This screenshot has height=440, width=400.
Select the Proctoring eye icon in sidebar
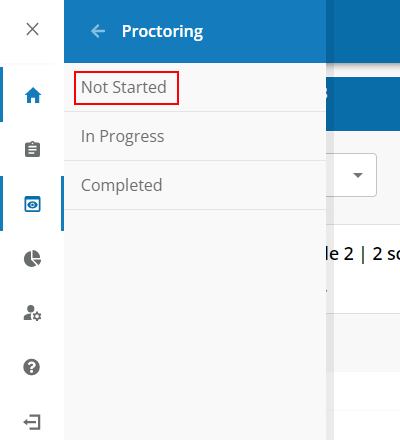[x=32, y=204]
